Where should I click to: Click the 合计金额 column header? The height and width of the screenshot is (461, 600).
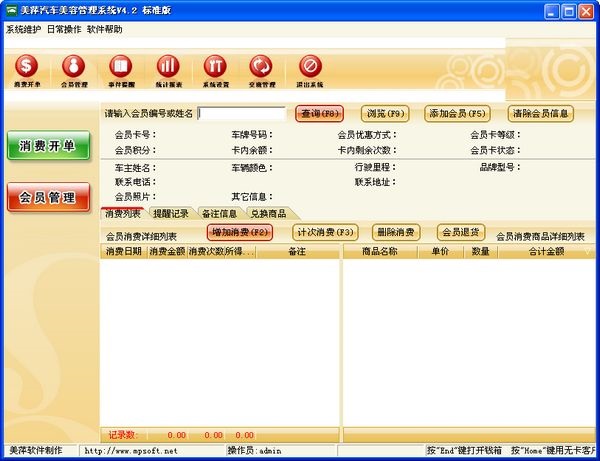tap(546, 251)
